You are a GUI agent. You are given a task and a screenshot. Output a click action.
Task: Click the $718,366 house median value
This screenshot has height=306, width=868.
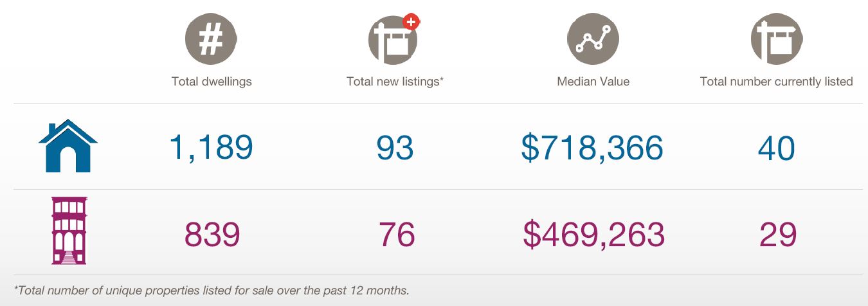pyautogui.click(x=592, y=147)
